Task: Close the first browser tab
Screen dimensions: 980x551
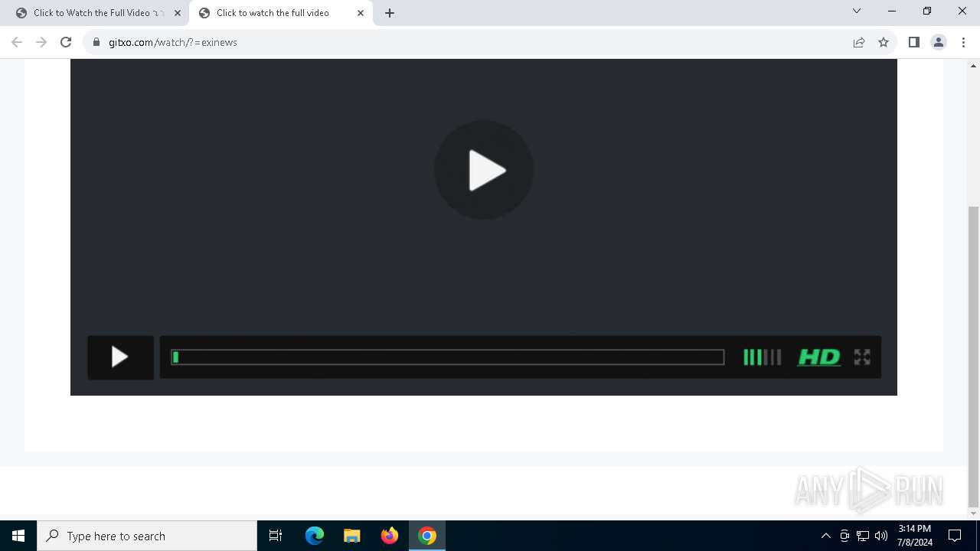Action: (x=178, y=13)
